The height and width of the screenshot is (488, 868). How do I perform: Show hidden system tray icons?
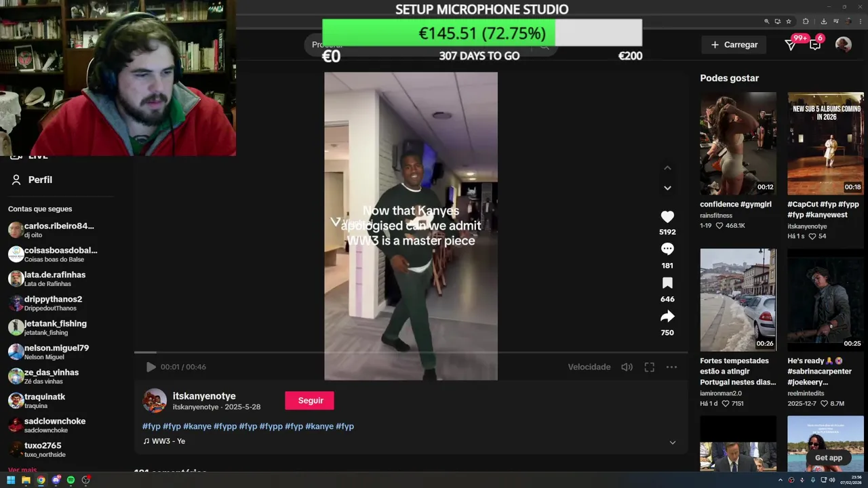pos(781,480)
